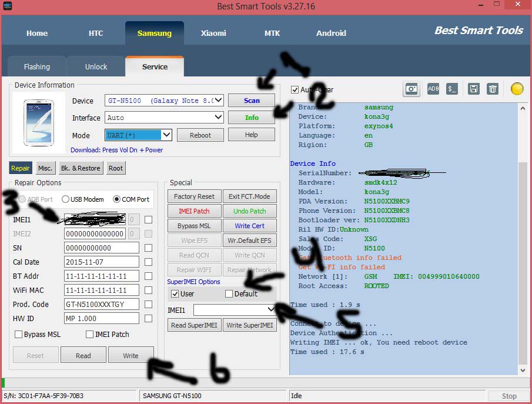Switch to the MTK tab
532x404 pixels.
click(x=272, y=34)
